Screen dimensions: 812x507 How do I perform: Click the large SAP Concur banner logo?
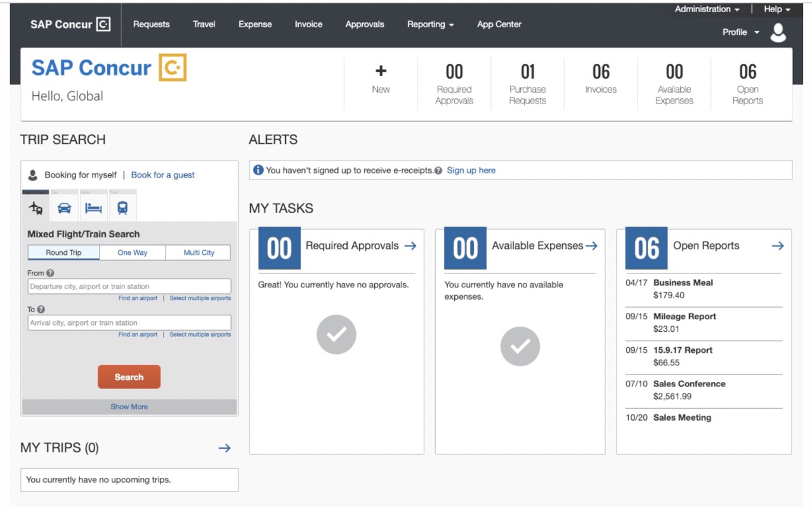[x=109, y=68]
